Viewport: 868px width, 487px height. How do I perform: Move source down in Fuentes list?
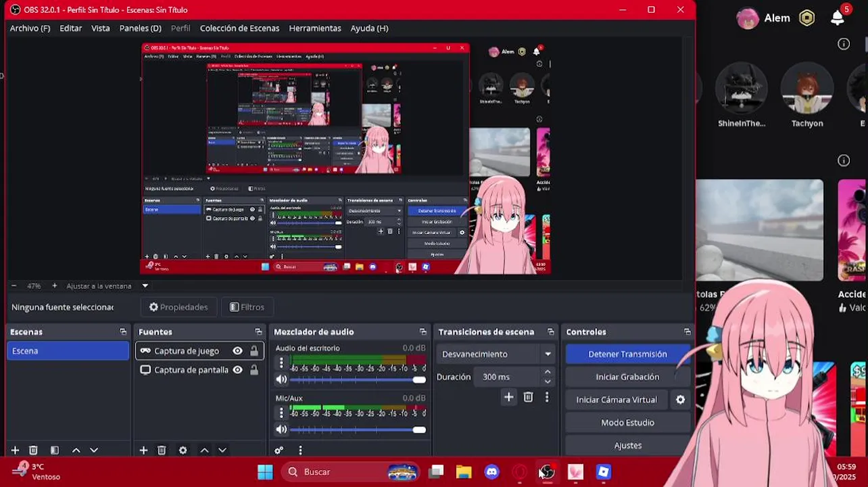click(222, 450)
